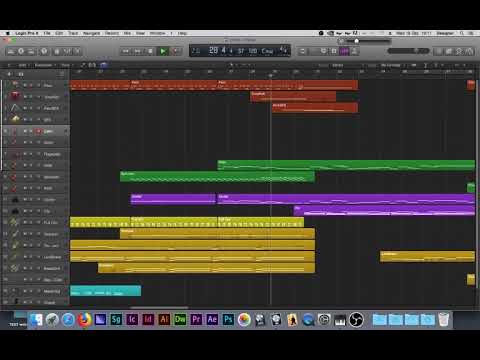
Task: Toggle Cycle mode button right of the LCD
Action: click(x=302, y=51)
